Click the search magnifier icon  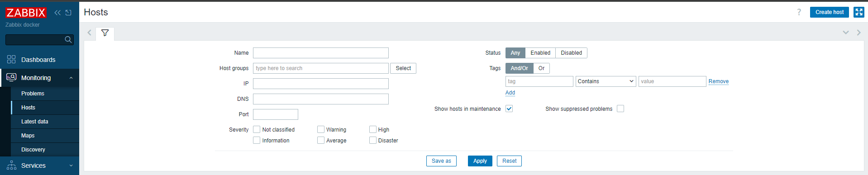click(68, 40)
